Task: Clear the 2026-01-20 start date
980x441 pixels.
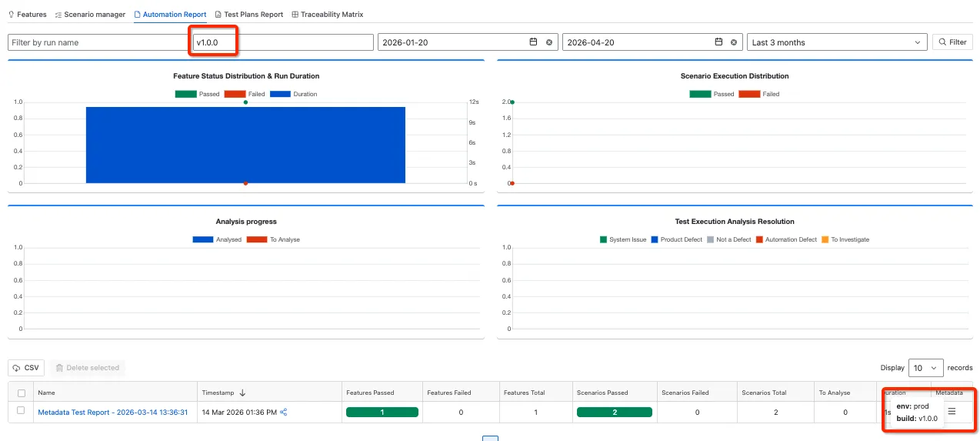Action: (x=549, y=42)
